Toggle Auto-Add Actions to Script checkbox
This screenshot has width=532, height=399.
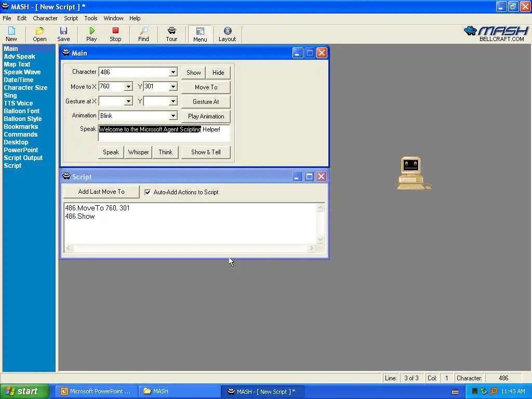(x=148, y=192)
